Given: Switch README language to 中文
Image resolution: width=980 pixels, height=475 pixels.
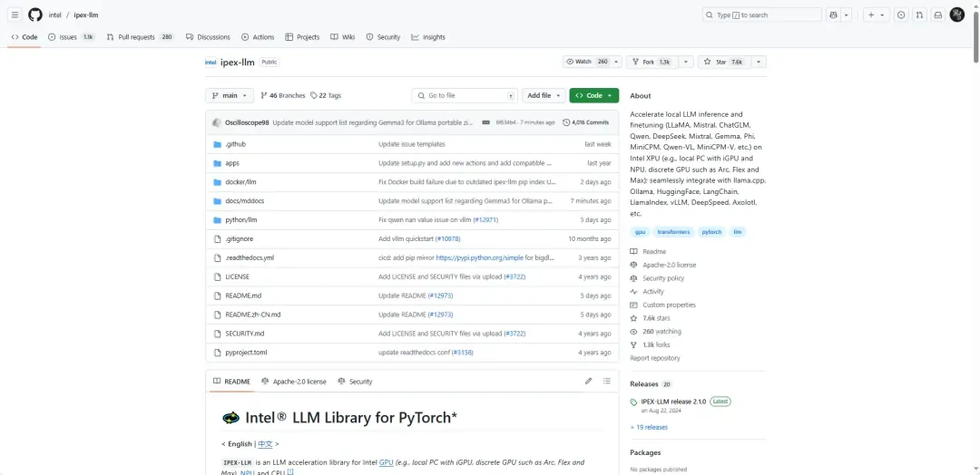Looking at the screenshot, I should pyautogui.click(x=266, y=444).
